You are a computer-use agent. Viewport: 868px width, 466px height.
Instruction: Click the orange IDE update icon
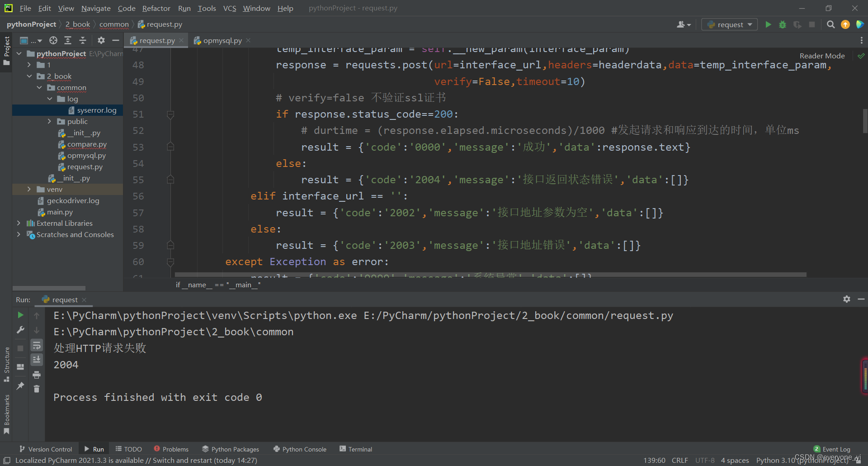(x=845, y=24)
